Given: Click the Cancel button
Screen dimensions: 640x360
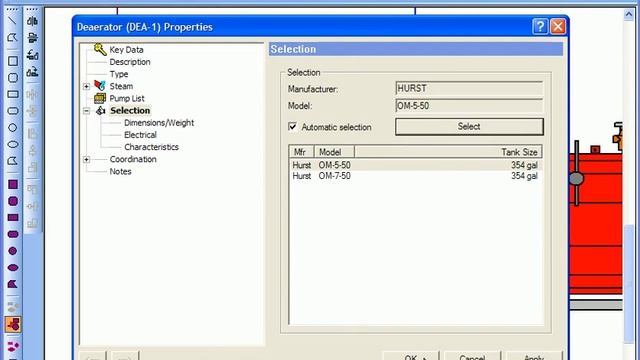Looking at the screenshot, I should (x=472, y=356).
